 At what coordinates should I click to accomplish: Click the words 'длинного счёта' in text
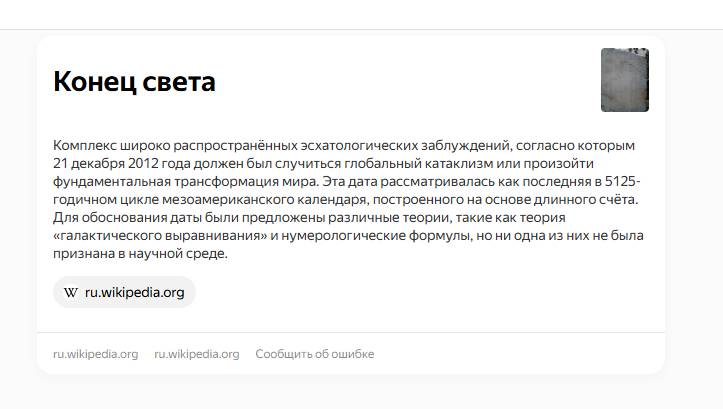pyautogui.click(x=584, y=200)
